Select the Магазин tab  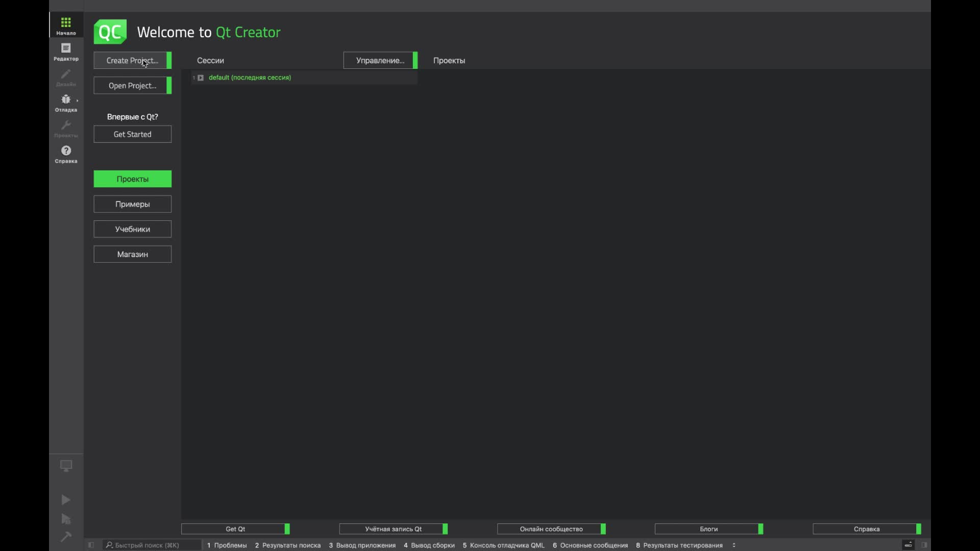[x=133, y=254]
